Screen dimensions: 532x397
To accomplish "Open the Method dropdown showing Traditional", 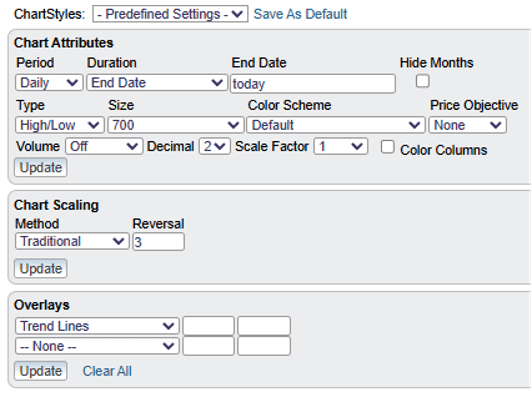I will click(72, 242).
